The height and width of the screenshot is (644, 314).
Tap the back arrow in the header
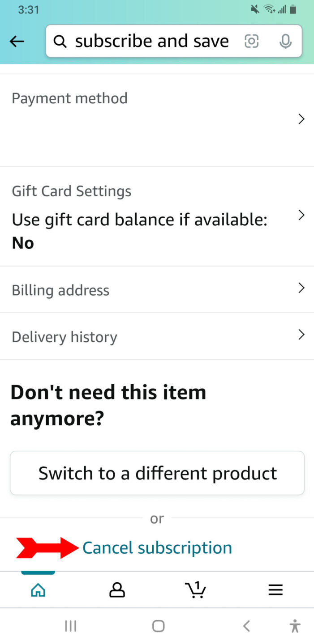[17, 42]
